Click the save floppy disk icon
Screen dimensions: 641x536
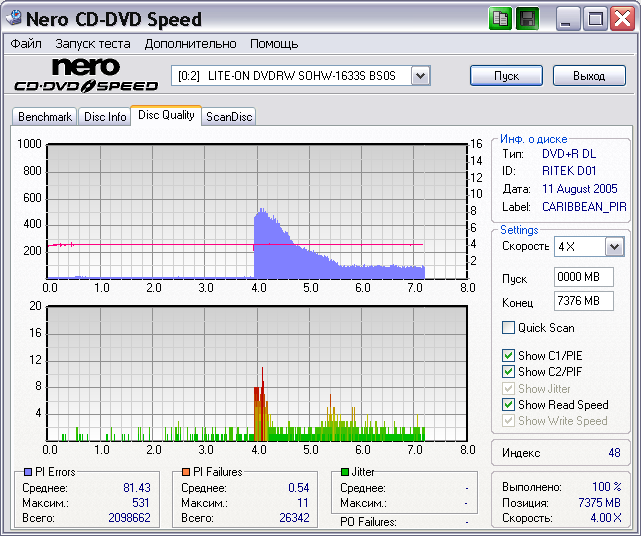click(x=527, y=18)
